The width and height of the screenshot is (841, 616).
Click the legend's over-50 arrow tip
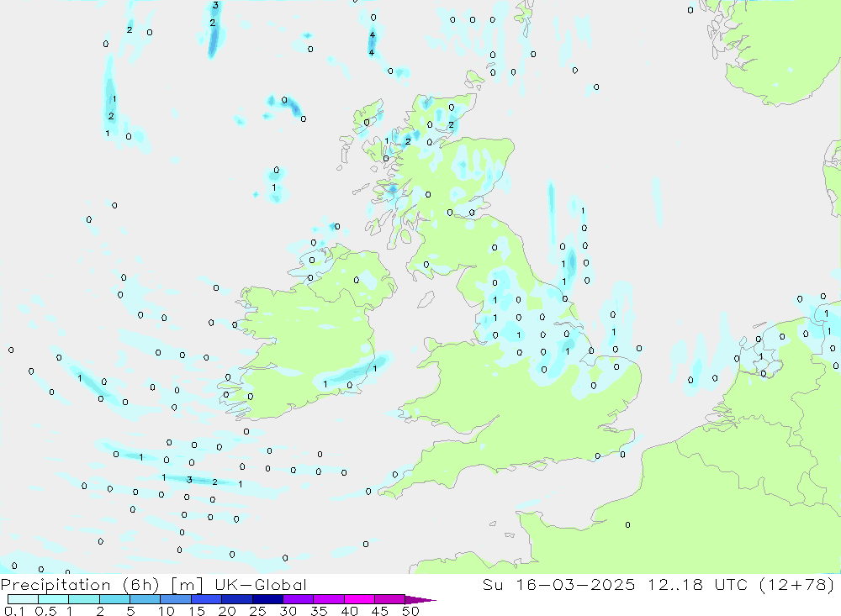tap(421, 600)
